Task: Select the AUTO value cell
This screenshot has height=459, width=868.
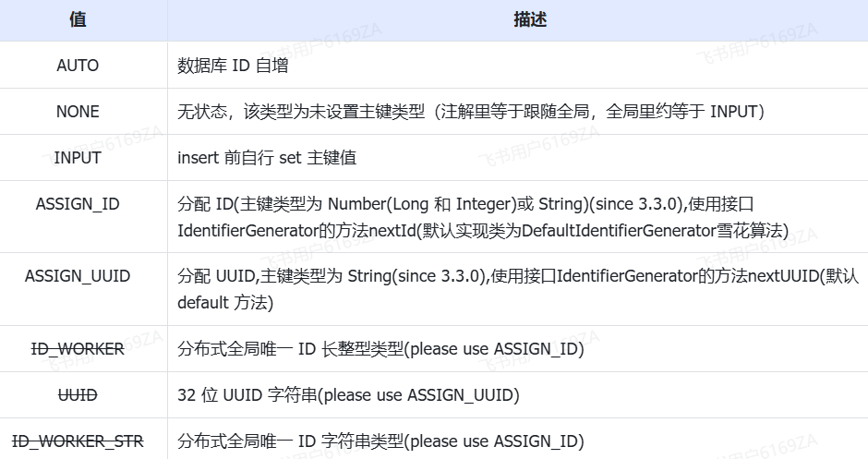Action: [78, 66]
